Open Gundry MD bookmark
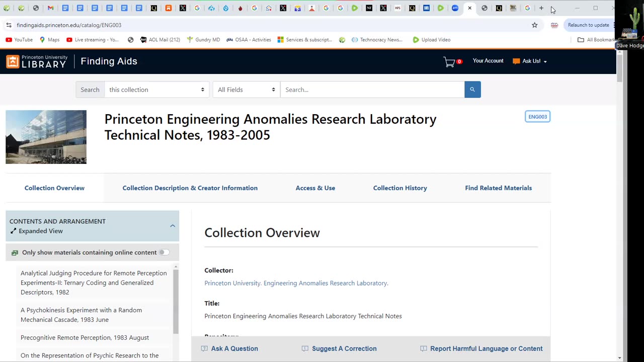The width and height of the screenshot is (644, 362). coord(203,40)
